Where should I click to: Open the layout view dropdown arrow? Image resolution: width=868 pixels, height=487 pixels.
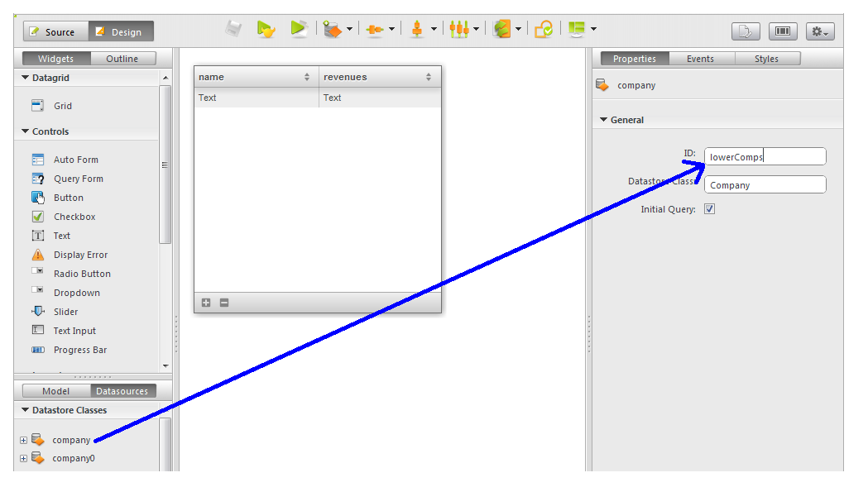[x=593, y=29]
